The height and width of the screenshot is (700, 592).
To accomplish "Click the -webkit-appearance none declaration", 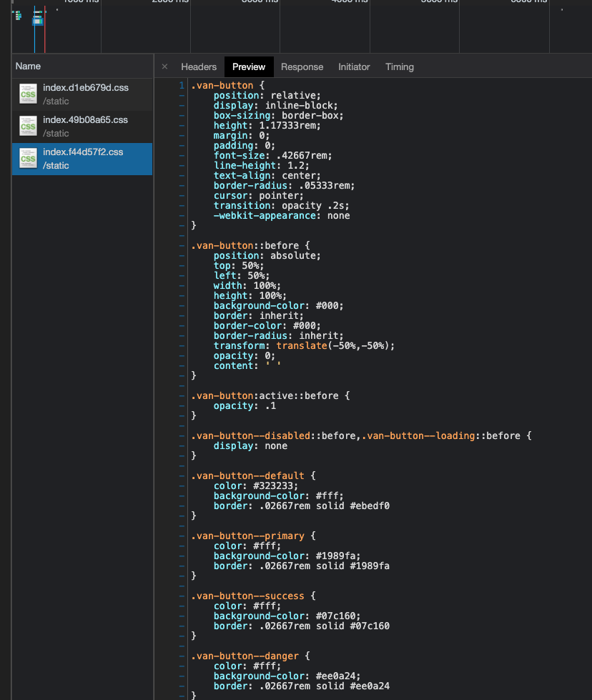I will tap(281, 216).
